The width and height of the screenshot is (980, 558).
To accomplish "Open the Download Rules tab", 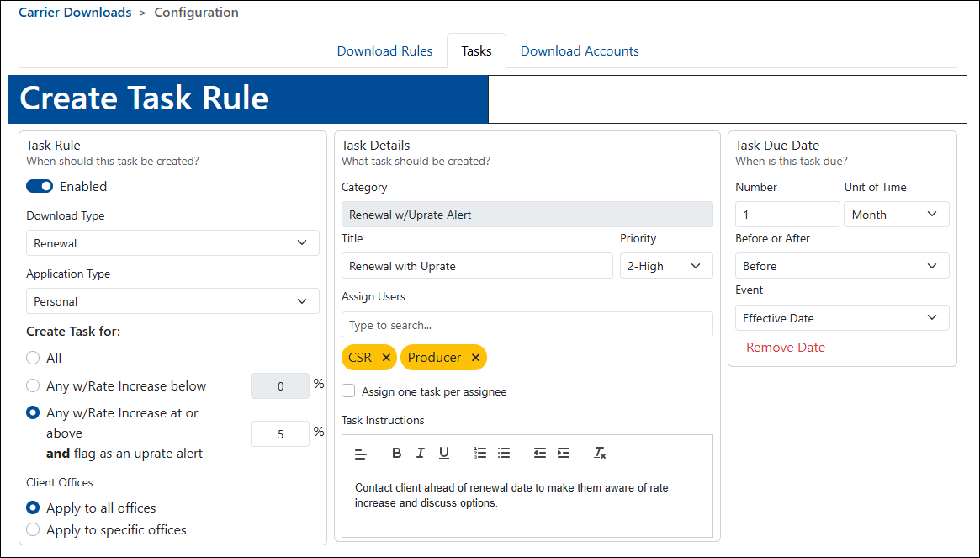I will pos(384,50).
